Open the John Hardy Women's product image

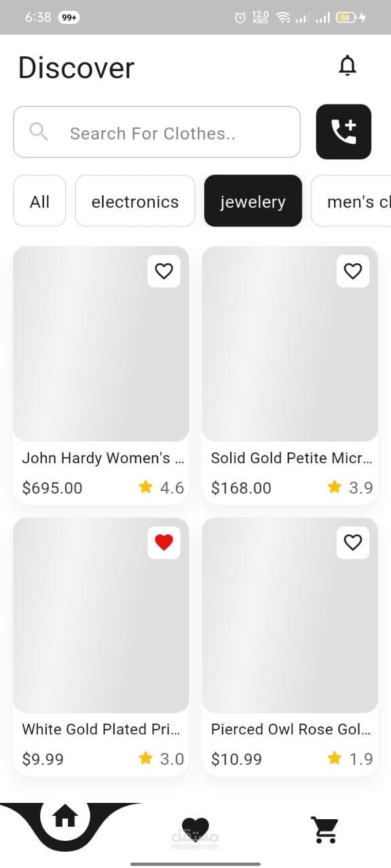(x=101, y=344)
